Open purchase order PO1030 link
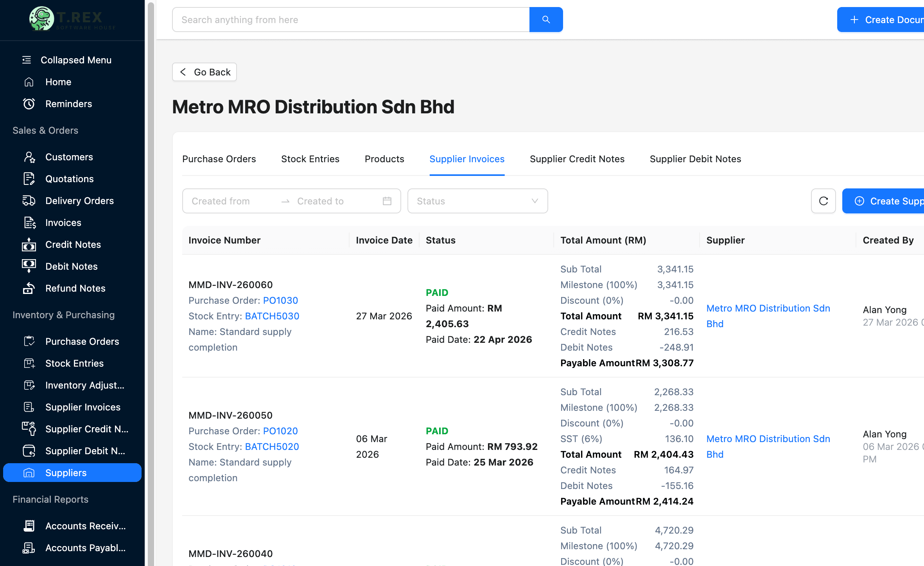 [280, 300]
